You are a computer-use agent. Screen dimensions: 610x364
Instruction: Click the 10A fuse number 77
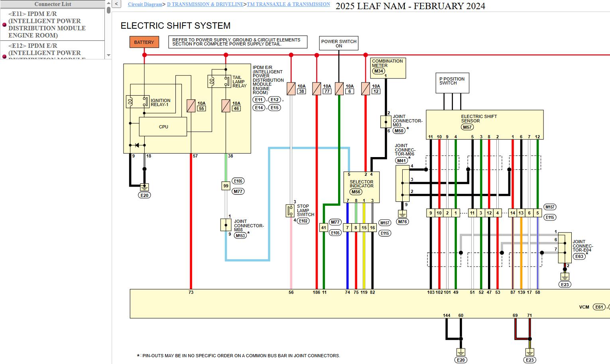pyautogui.click(x=317, y=89)
